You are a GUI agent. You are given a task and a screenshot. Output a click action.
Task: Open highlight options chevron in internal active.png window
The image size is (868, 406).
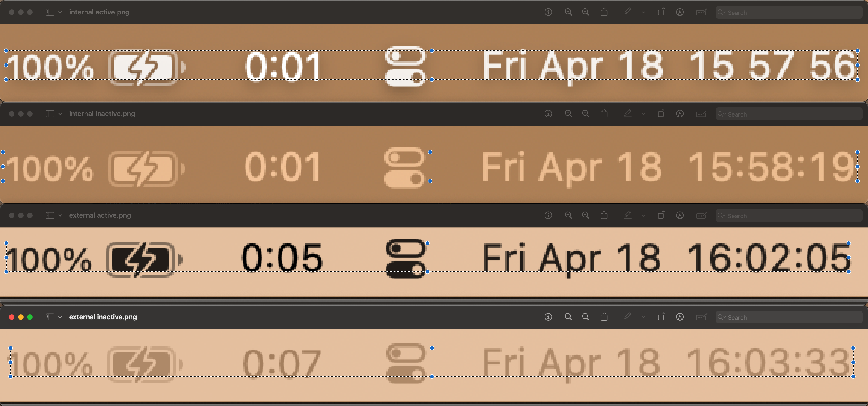644,12
